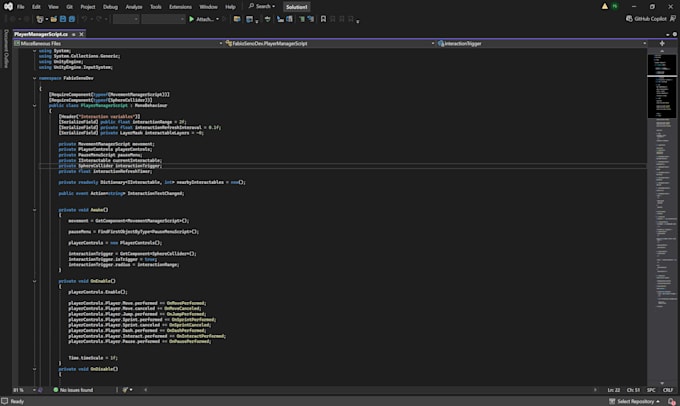Click the New Item toolbar icon
The width and height of the screenshot is (680, 406).
coord(40,19)
